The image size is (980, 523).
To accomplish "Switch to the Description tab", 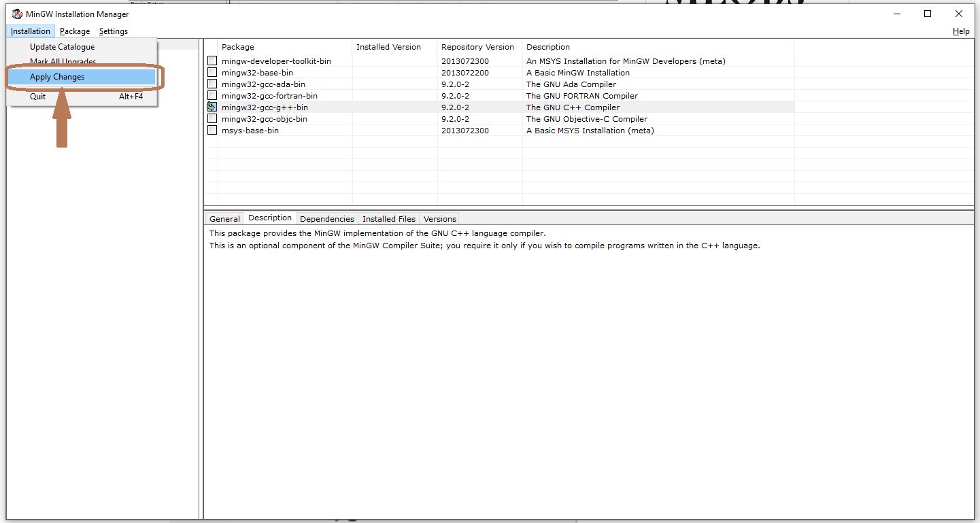I will coord(270,218).
